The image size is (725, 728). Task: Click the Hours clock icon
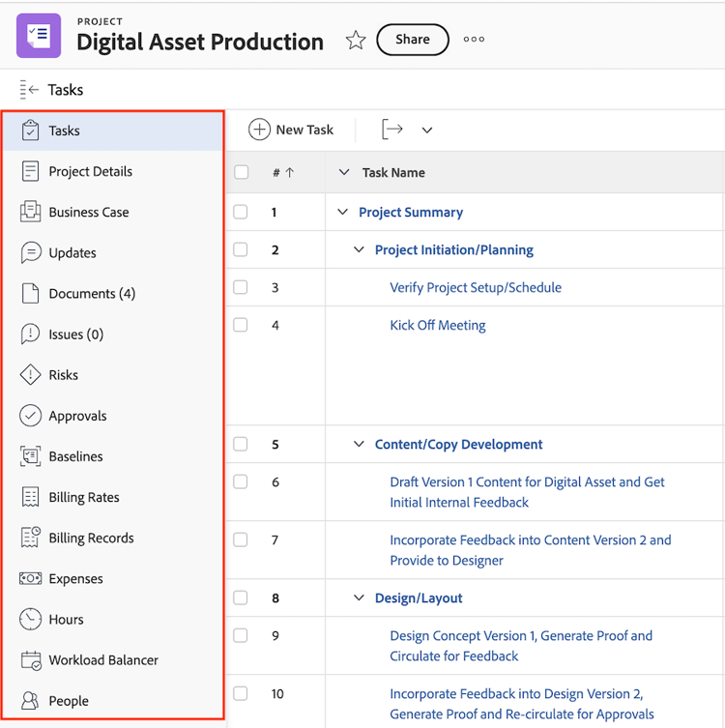coord(31,620)
